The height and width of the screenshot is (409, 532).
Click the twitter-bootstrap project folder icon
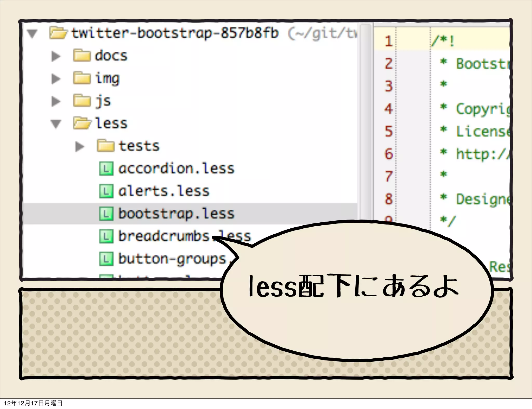coord(58,33)
